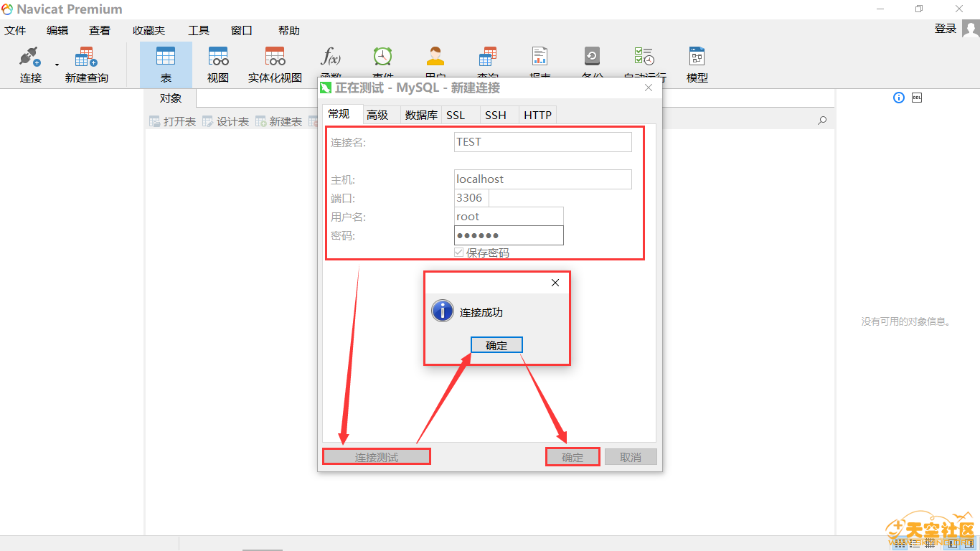The width and height of the screenshot is (980, 551).
Task: Open the 工具 menu
Action: click(x=199, y=30)
